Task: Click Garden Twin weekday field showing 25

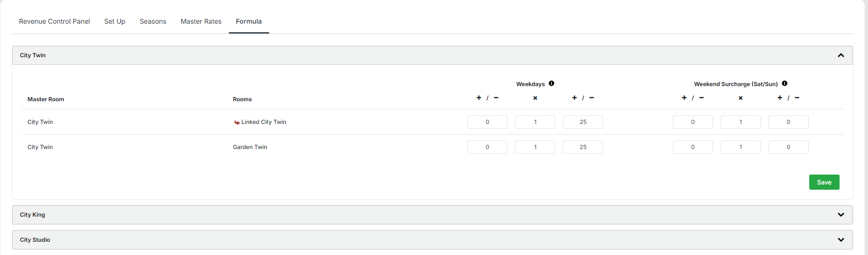Action: [x=583, y=147]
